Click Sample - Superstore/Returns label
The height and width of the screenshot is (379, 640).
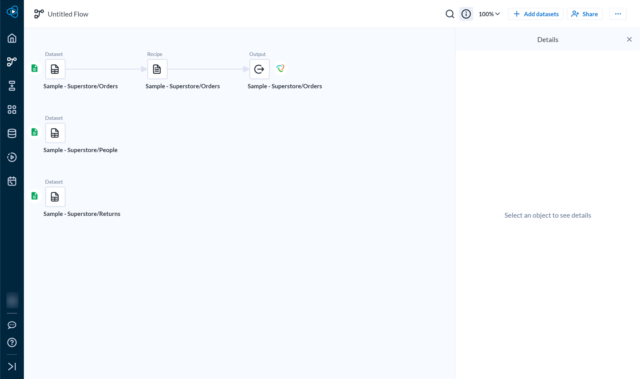[82, 214]
